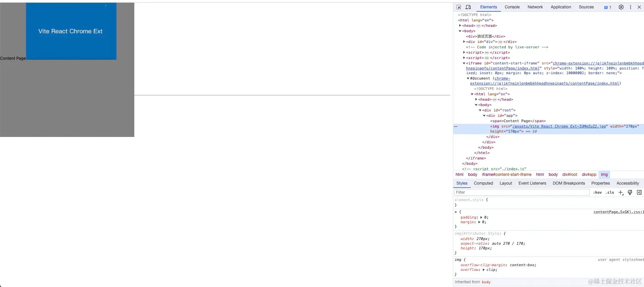Collapse the div id="app" node
The width and height of the screenshot is (644, 287).
tap(484, 115)
